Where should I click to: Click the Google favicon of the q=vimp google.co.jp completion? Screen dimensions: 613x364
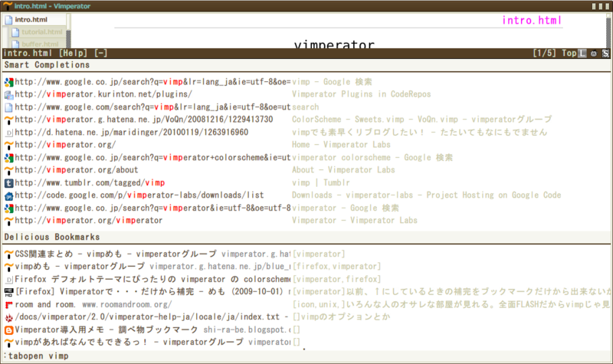click(x=8, y=82)
